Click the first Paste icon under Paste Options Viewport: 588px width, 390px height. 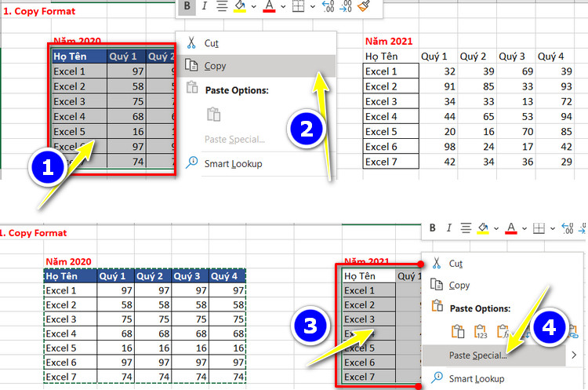coord(459,330)
